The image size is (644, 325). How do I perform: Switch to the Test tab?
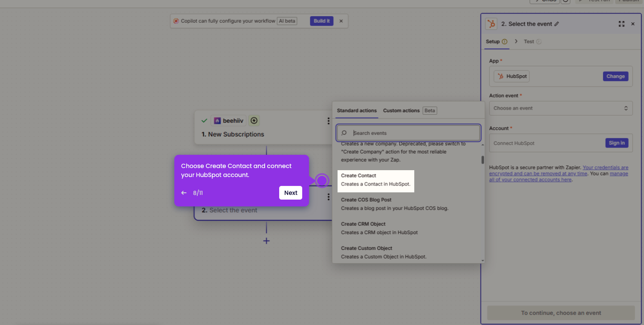[x=529, y=41]
